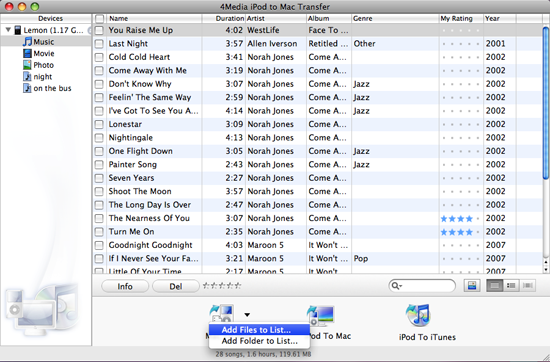Click the iPod To Mac transfer icon
This screenshot has height=362, width=550.
[321, 316]
